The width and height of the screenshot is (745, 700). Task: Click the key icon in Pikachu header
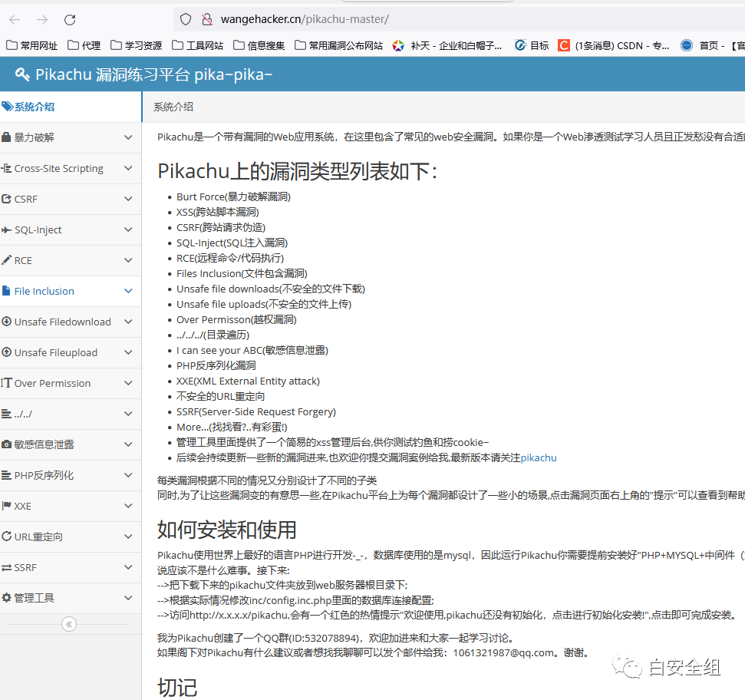(21, 74)
